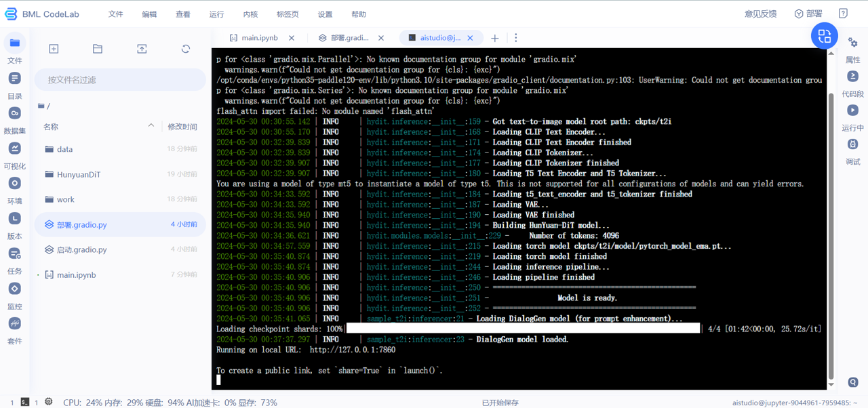Switch to the aistudio@j... terminal tab
This screenshot has height=408, width=868.
tap(439, 38)
